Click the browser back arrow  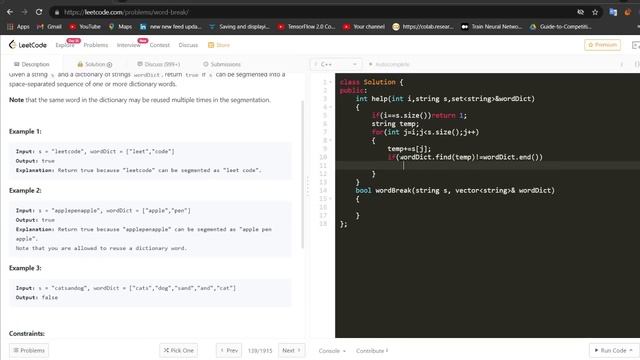click(10, 12)
